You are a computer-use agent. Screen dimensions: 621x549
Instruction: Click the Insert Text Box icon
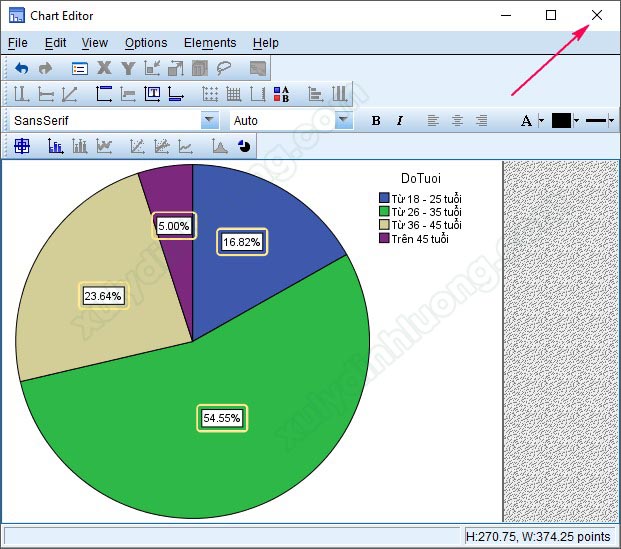tap(153, 94)
